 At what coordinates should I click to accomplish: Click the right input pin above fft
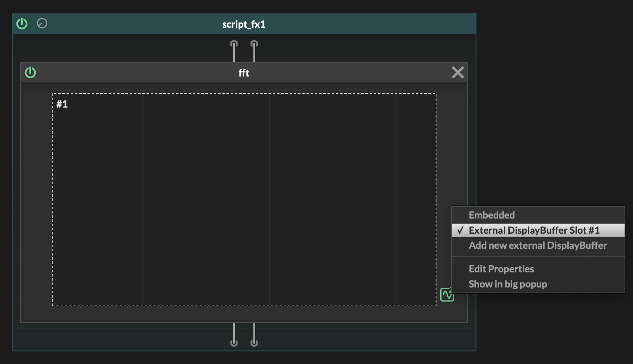(254, 44)
